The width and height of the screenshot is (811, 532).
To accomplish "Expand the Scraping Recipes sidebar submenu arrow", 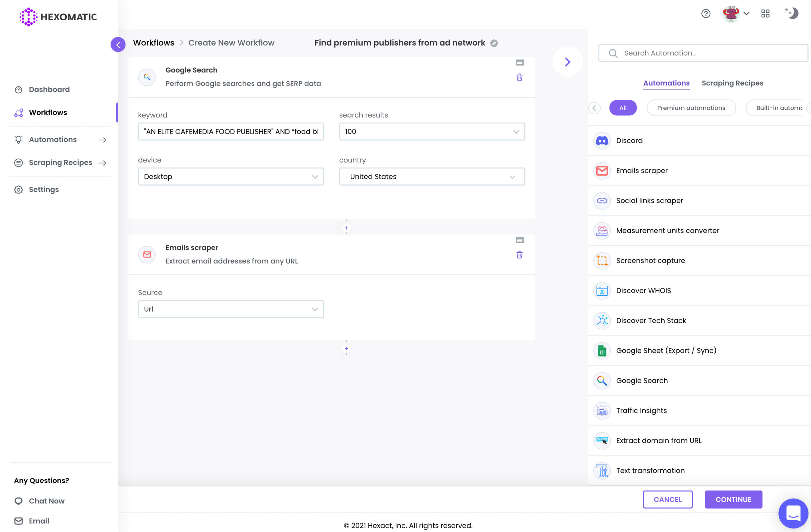I will point(102,163).
